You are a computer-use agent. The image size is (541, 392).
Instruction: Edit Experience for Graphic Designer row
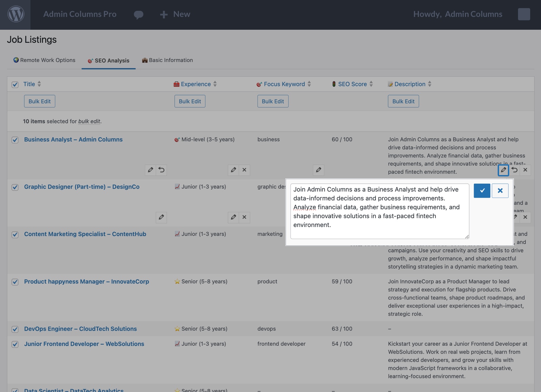233,217
